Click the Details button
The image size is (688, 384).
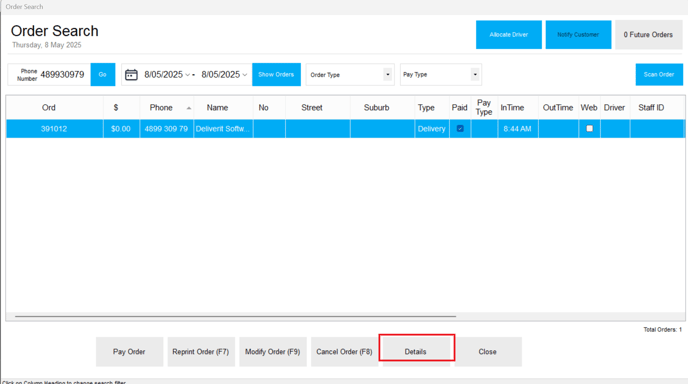click(x=416, y=352)
